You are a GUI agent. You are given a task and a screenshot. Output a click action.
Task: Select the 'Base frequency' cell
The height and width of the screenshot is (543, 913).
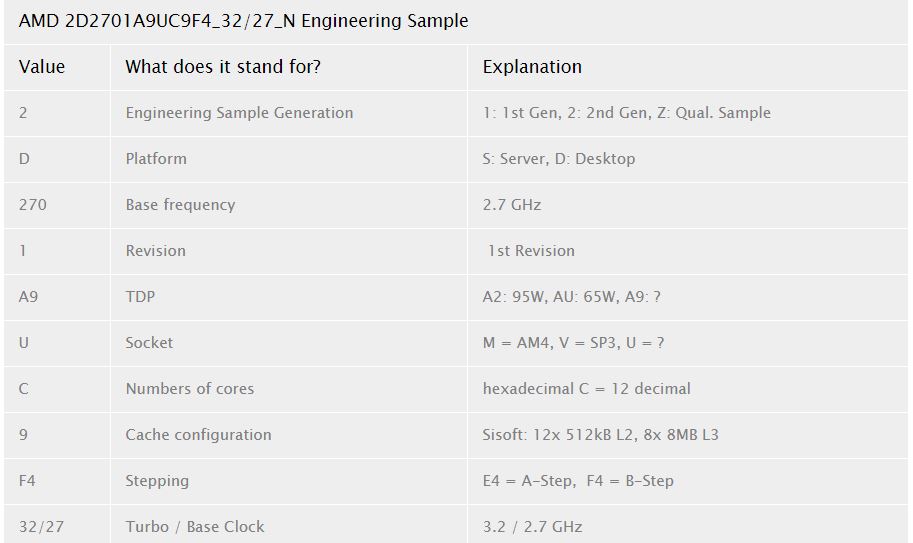pyautogui.click(x=180, y=205)
